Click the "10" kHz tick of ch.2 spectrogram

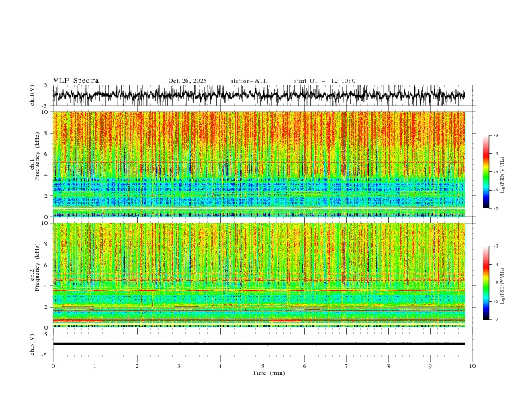coord(45,223)
